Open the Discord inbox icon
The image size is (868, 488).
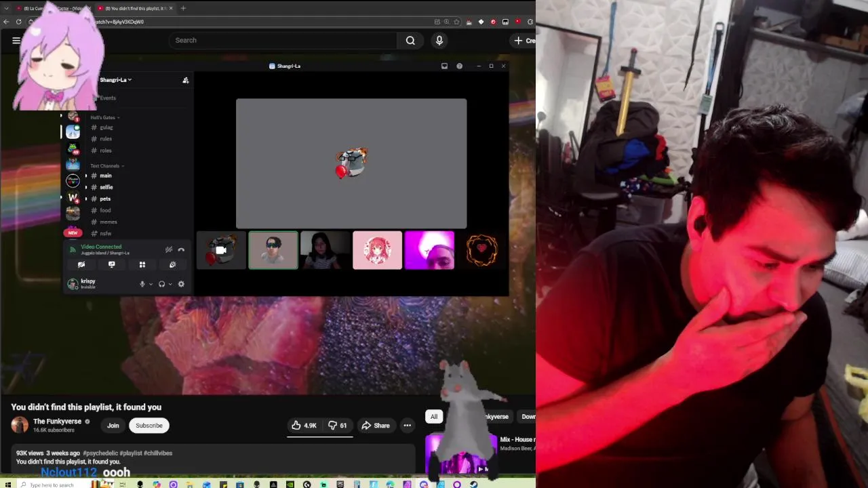point(444,66)
